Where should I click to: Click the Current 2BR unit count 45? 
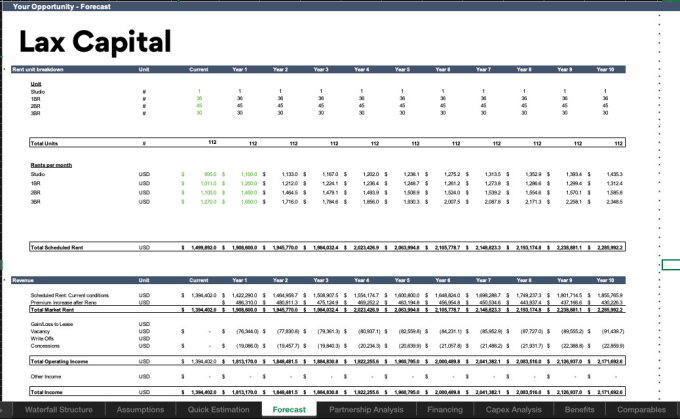pos(199,105)
